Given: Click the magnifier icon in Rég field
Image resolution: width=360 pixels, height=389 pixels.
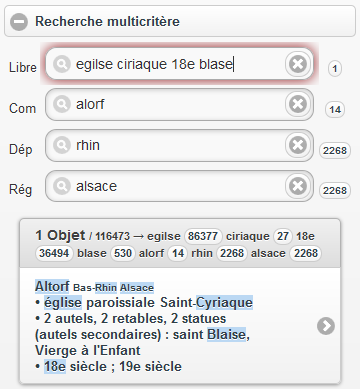Looking at the screenshot, I should (62, 186).
